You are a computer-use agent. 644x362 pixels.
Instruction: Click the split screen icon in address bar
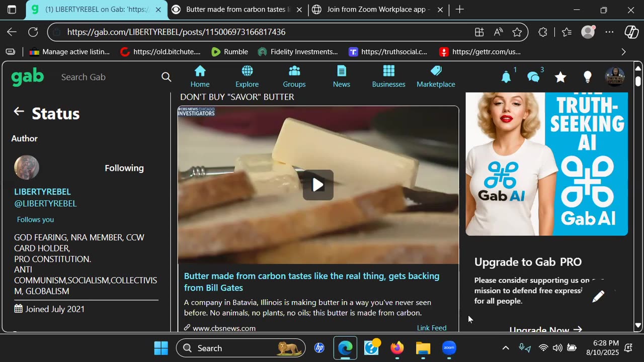(x=479, y=32)
